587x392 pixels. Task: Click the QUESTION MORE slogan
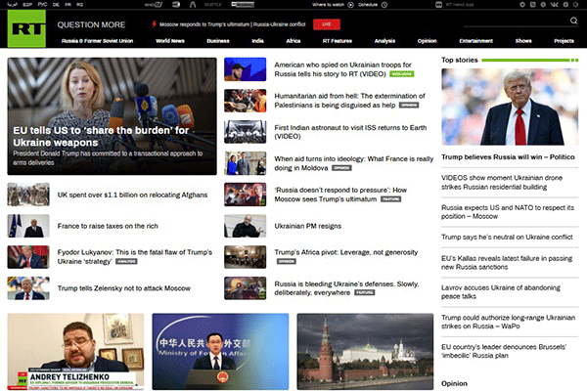(91, 24)
